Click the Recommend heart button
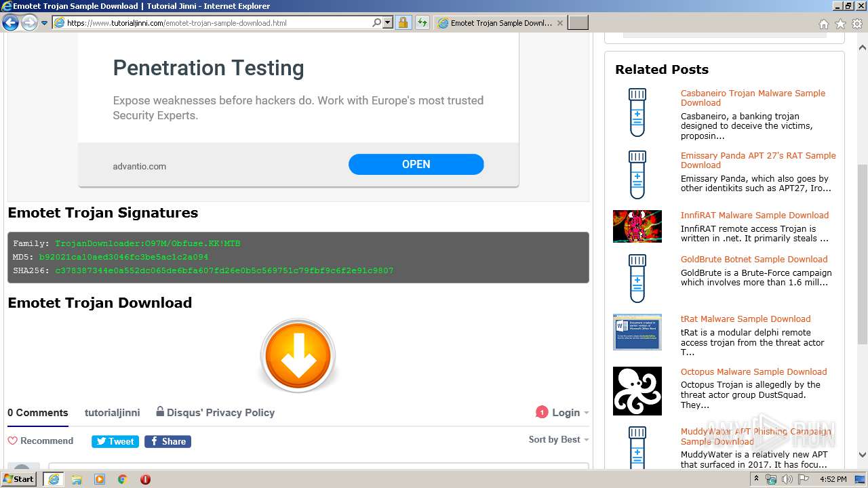Screen dimensions: 868x488 [x=41, y=441]
